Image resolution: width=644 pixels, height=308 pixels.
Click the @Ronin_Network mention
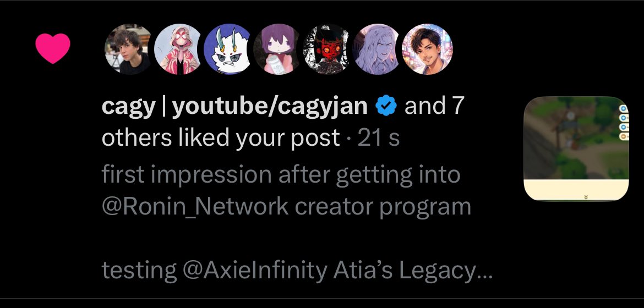195,207
